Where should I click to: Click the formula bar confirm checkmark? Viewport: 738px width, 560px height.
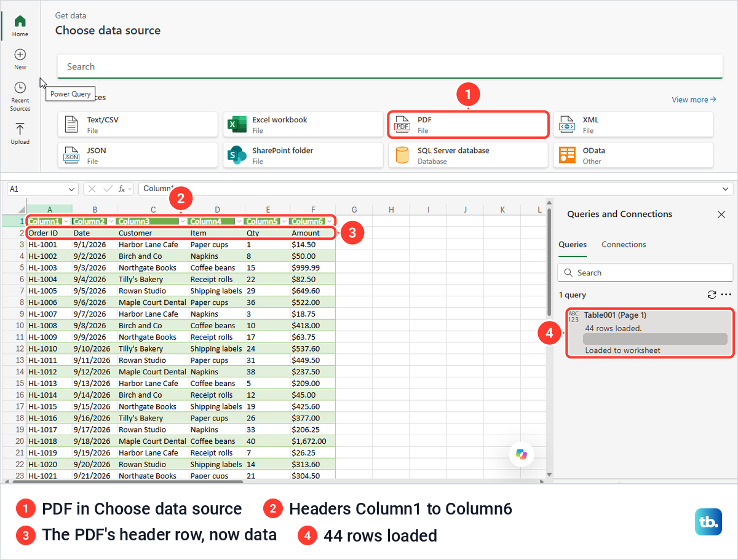point(108,189)
